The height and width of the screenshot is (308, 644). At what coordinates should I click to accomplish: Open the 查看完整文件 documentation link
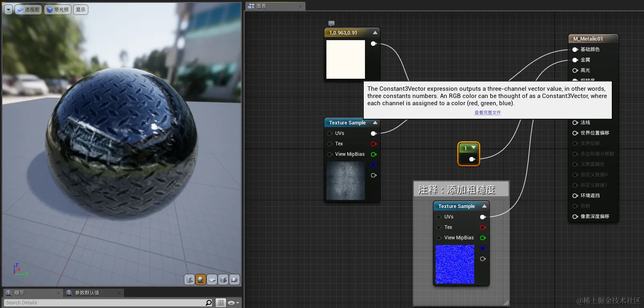[x=488, y=113]
